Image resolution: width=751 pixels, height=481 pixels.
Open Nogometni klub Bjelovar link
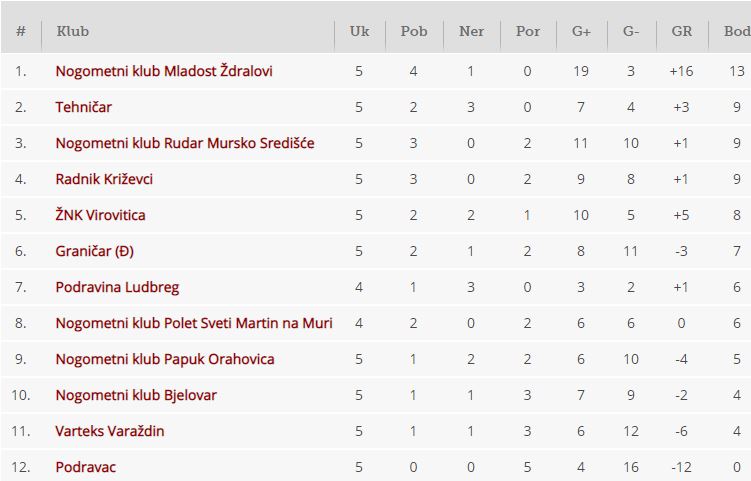coord(136,395)
